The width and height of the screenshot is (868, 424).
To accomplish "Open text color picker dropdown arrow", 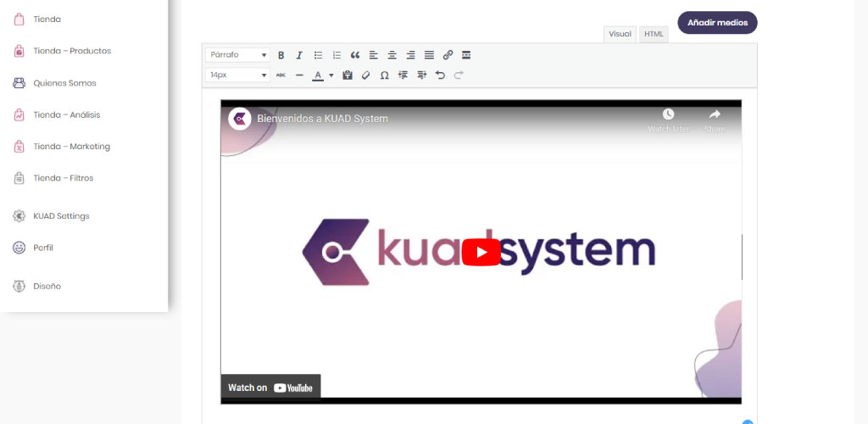I will tap(331, 75).
